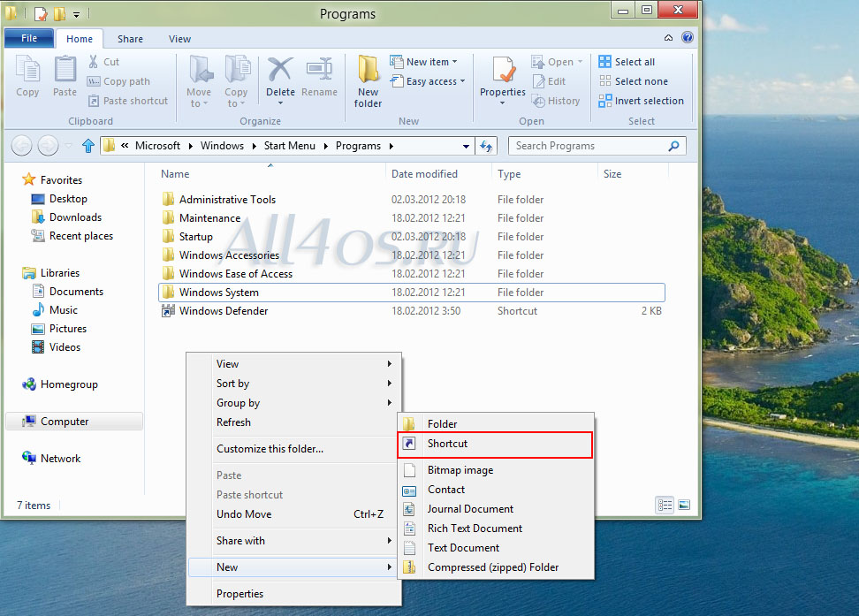Screen dimensions: 859x616
Task: Click the Rename icon
Action: click(319, 70)
